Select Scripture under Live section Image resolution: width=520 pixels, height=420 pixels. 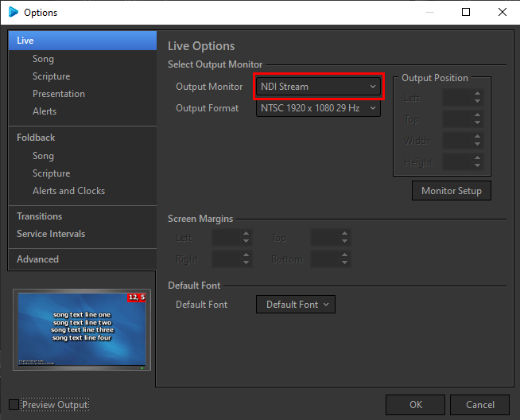(51, 76)
